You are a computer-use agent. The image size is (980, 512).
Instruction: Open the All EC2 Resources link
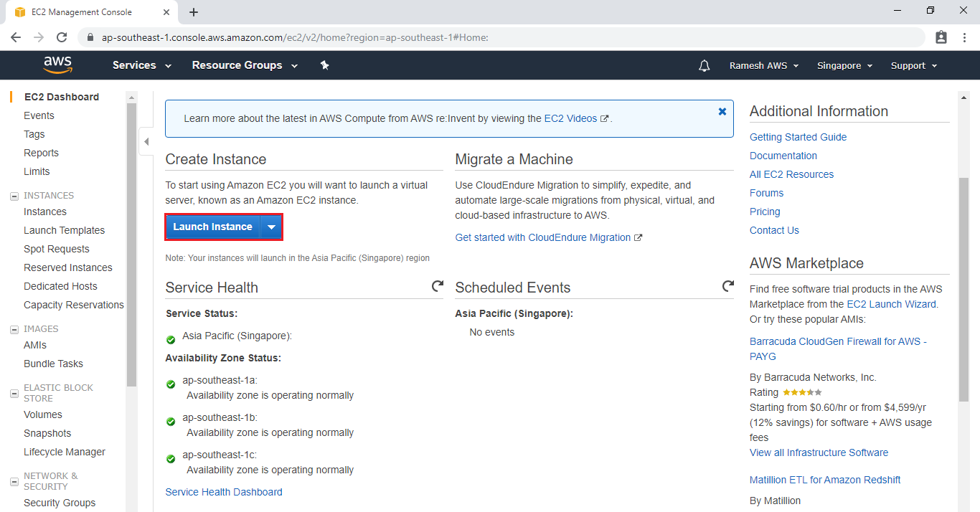[792, 174]
